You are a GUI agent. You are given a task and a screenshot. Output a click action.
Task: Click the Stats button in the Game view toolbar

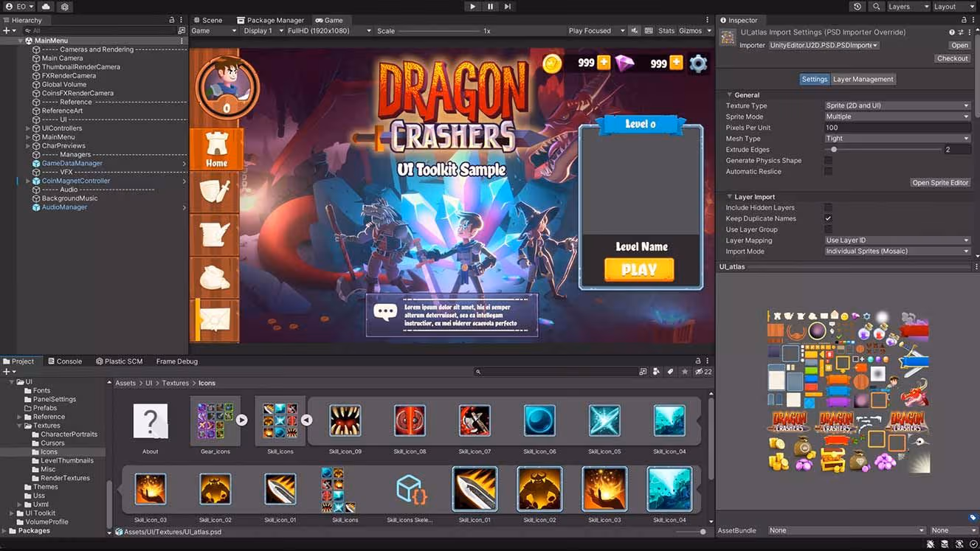(x=666, y=30)
